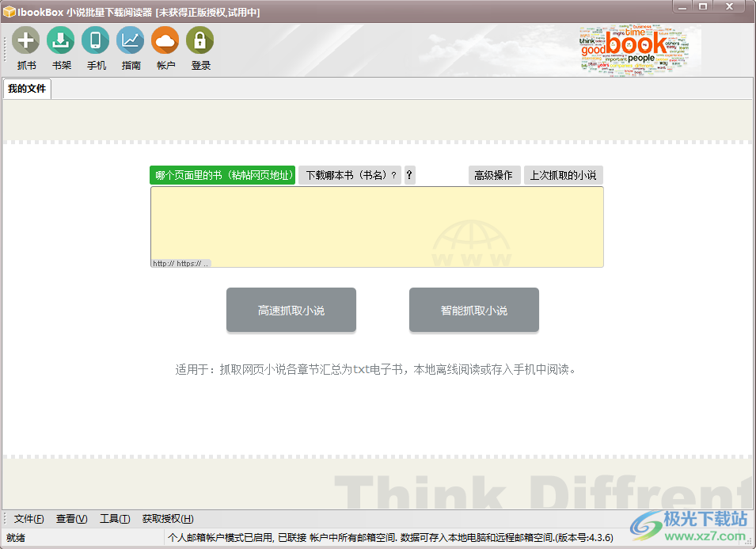Click the 手机 (Phone) transfer icon

(x=96, y=41)
